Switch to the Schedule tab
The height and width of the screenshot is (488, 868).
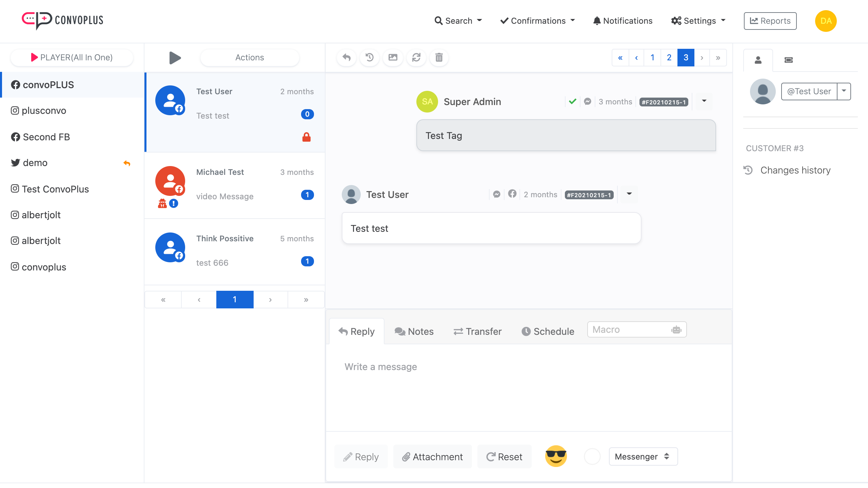click(548, 331)
